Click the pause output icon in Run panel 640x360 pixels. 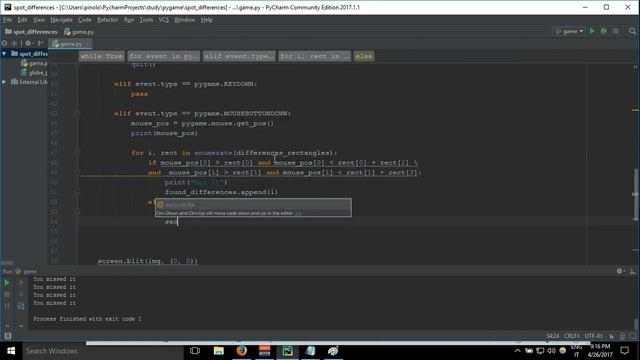click(x=7, y=306)
